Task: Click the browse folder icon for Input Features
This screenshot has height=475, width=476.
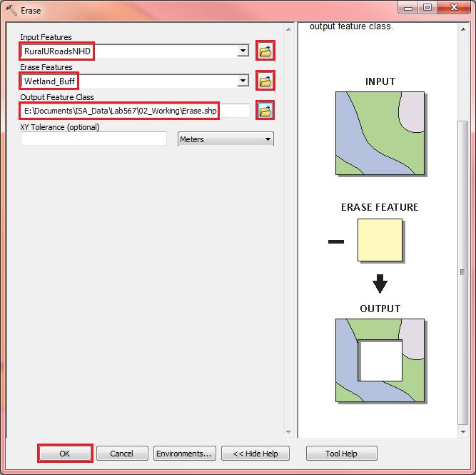Action: pyautogui.click(x=265, y=51)
